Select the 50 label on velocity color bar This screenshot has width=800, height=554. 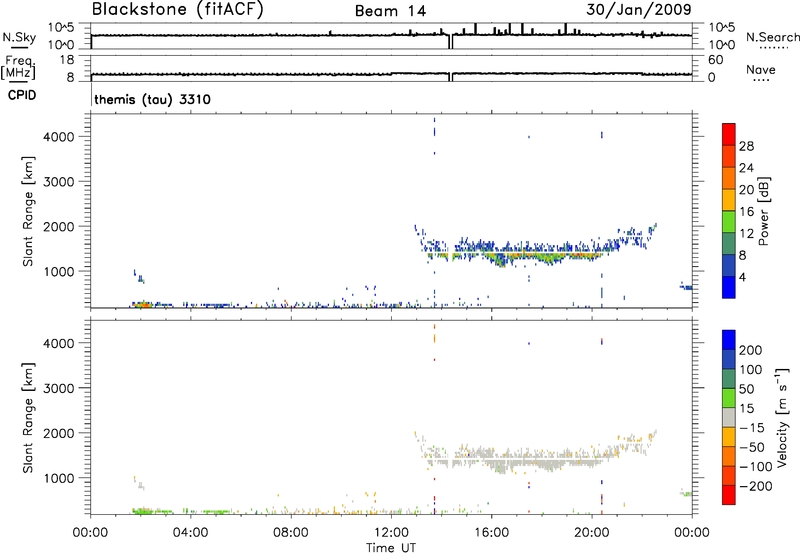pos(746,389)
